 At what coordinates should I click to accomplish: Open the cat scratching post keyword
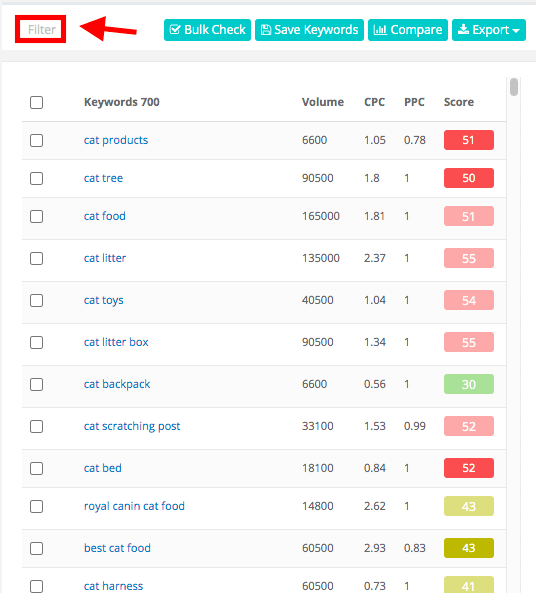click(132, 426)
